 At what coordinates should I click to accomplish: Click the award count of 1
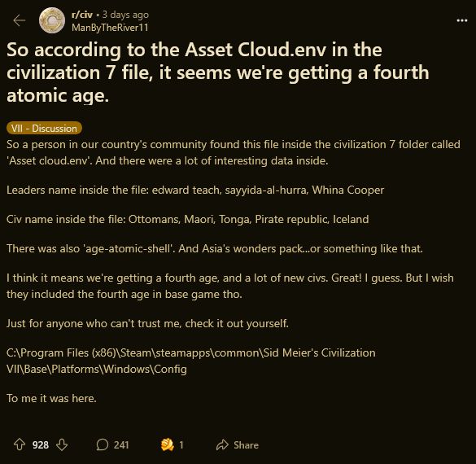pos(181,444)
